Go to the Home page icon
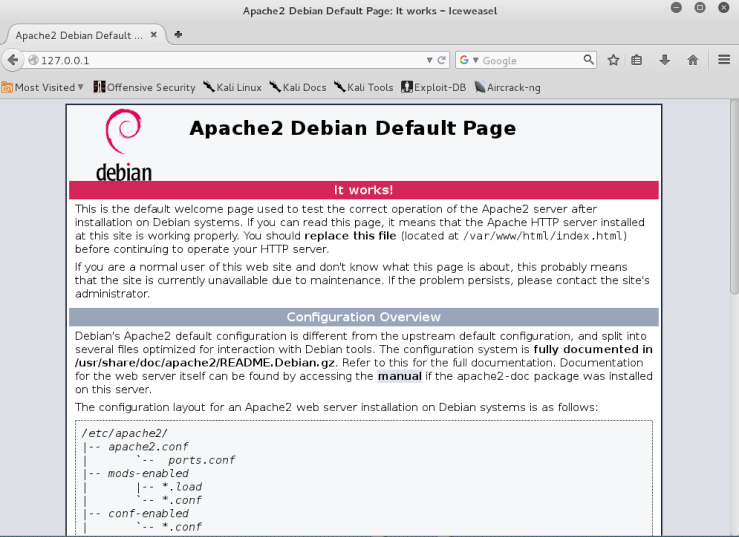This screenshot has width=739, height=537. coord(692,60)
